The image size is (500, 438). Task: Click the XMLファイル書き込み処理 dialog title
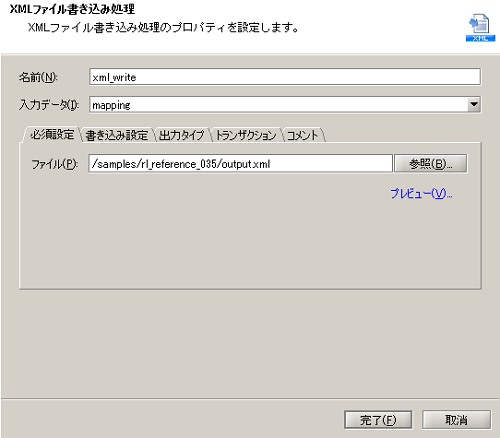(72, 9)
